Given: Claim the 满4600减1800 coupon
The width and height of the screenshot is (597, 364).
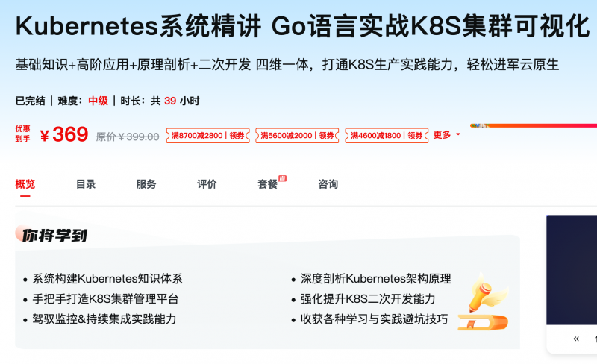Looking at the screenshot, I should (x=387, y=136).
